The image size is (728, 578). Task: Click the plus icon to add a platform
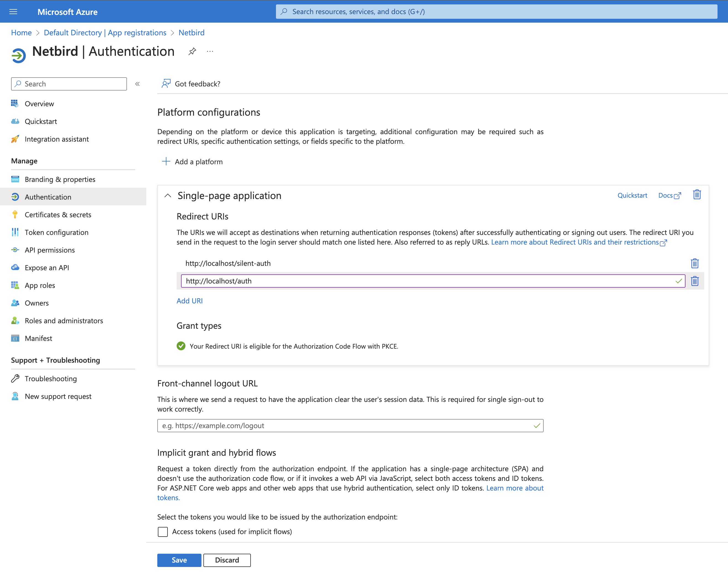click(166, 161)
